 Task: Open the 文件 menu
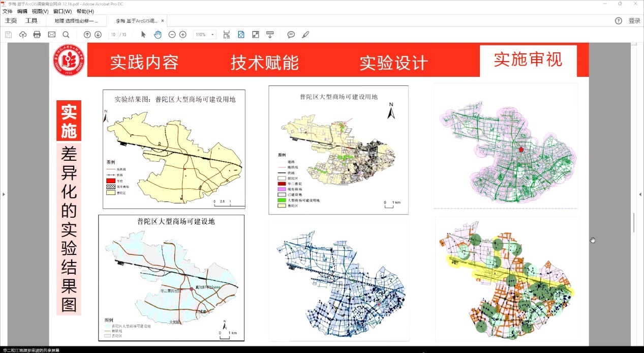(x=8, y=11)
